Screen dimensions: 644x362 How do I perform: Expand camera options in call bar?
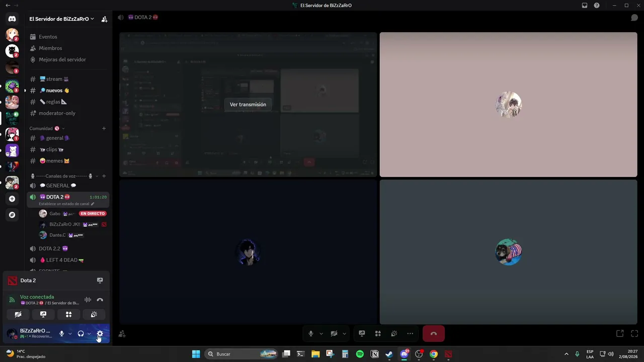[x=344, y=333]
